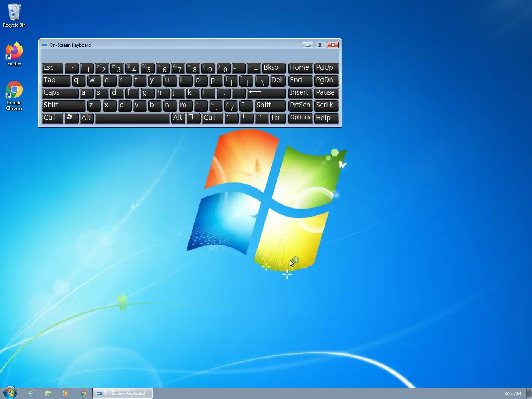Click the number 1 key
The image size is (532, 399).
(x=87, y=68)
